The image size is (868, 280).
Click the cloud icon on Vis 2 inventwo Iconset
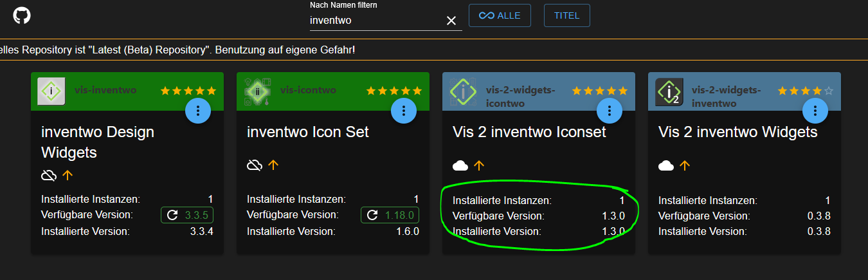pyautogui.click(x=460, y=165)
